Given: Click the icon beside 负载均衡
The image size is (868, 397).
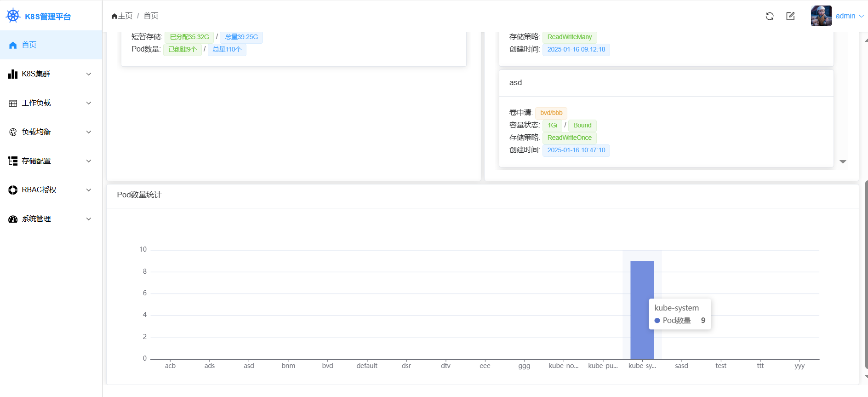Looking at the screenshot, I should tap(13, 132).
